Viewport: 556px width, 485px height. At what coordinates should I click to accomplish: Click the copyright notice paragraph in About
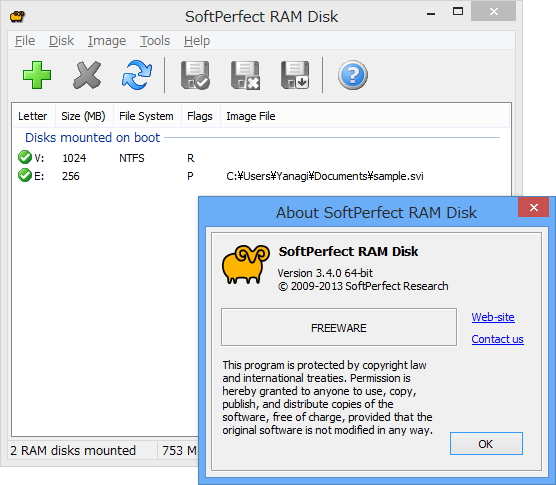tap(328, 397)
